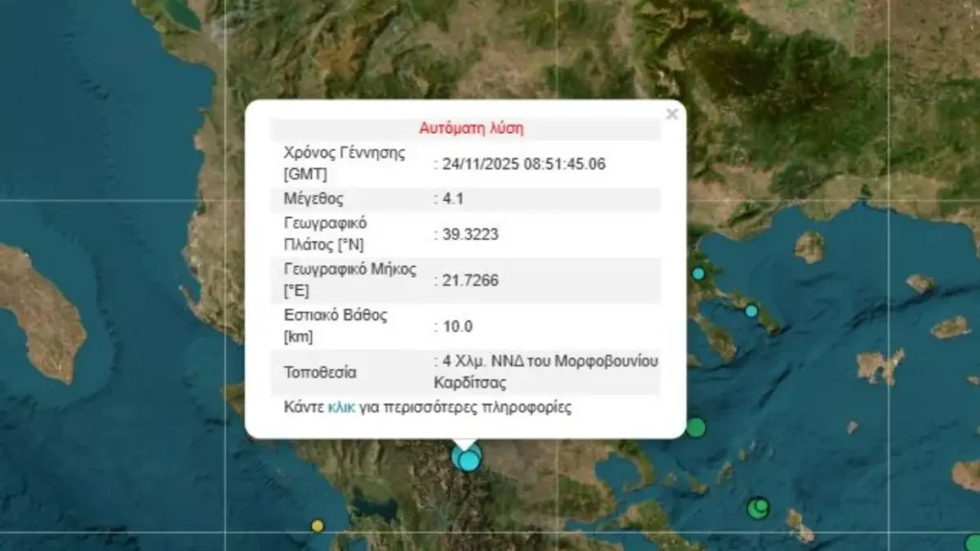
Task: Select the green marker beside the popup's right edge
Action: point(696,428)
